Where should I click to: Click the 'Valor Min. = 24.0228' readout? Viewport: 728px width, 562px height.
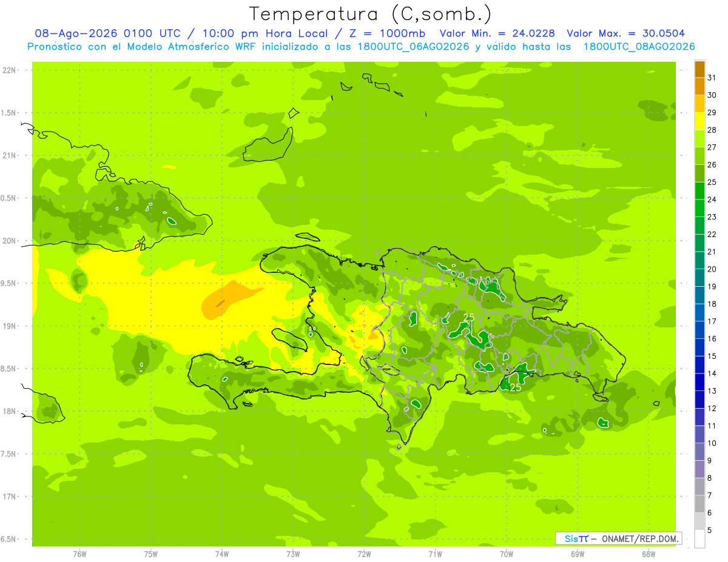(497, 33)
